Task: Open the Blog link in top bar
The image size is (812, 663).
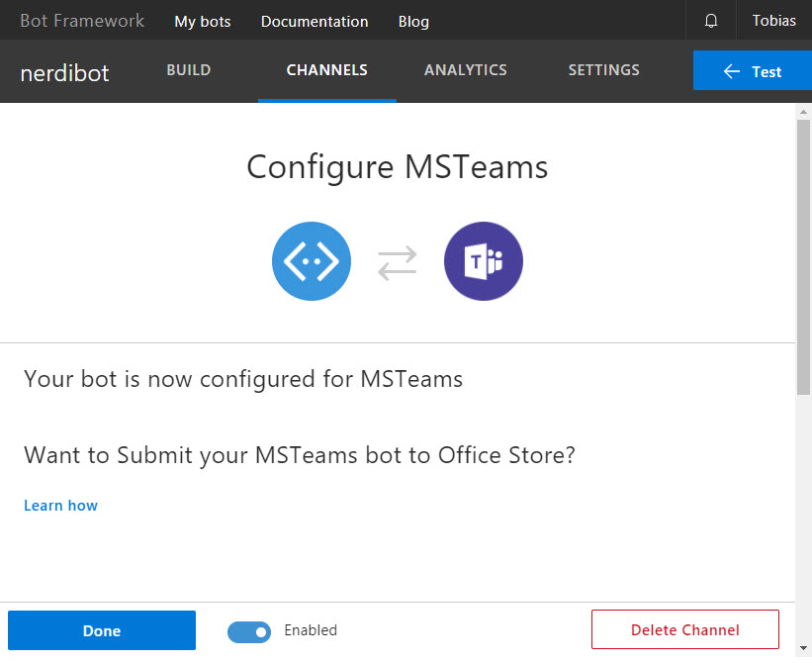Action: 413,21
